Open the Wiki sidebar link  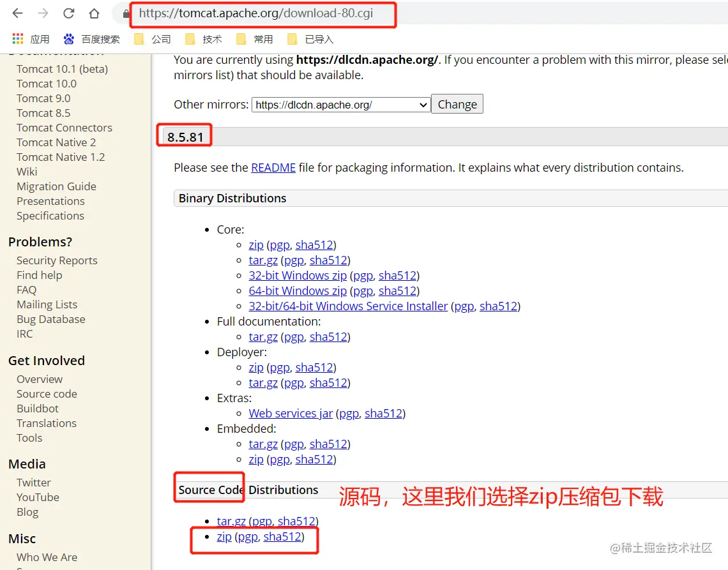(x=27, y=172)
